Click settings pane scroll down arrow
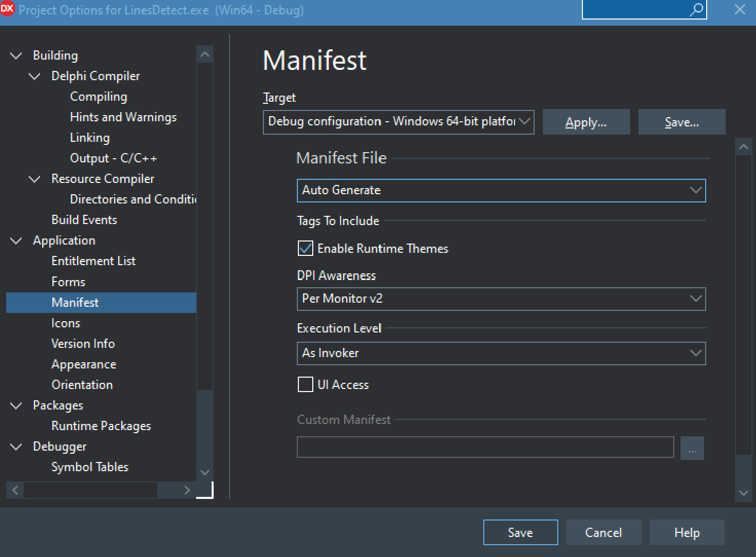The height and width of the screenshot is (557, 756). pos(744,493)
